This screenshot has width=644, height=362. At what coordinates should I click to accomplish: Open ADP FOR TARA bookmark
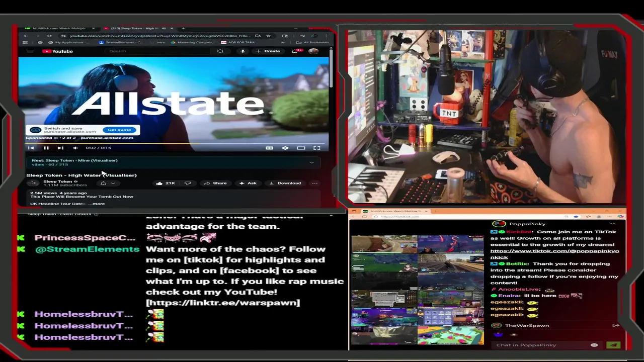click(237, 43)
